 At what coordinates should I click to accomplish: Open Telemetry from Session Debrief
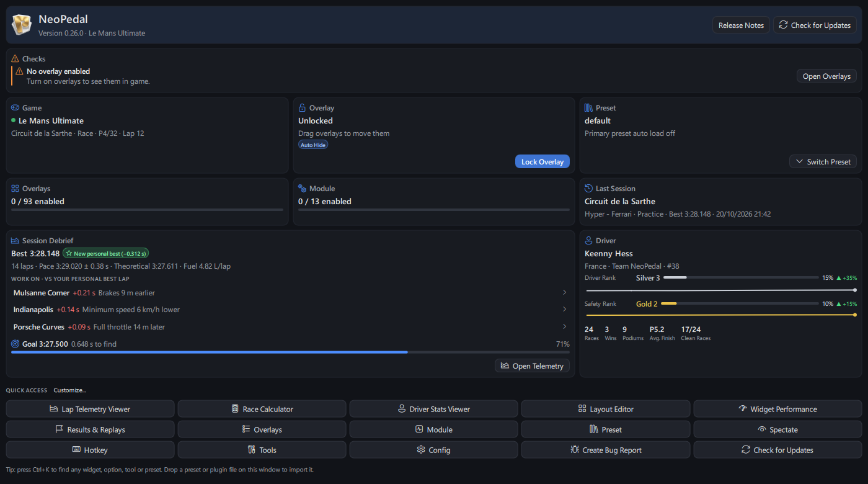532,365
